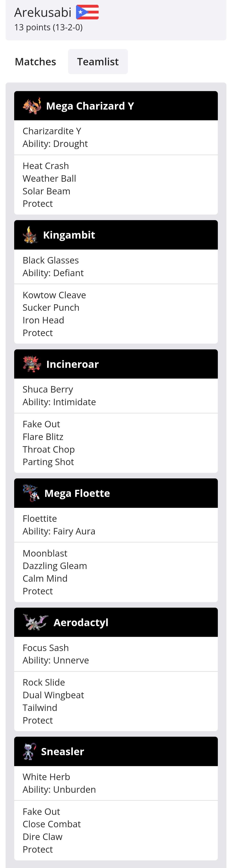The width and height of the screenshot is (232, 868).
Task: Click the Incineroar sprite icon
Action: (x=32, y=364)
